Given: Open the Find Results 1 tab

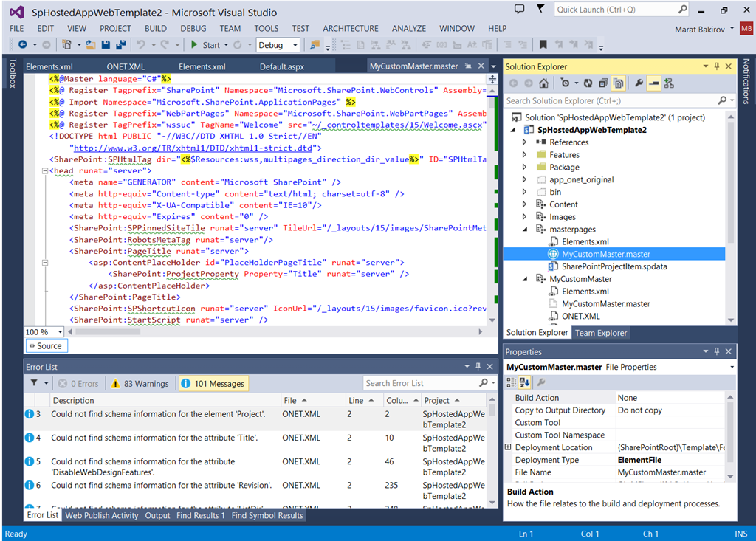Looking at the screenshot, I should tap(201, 515).
